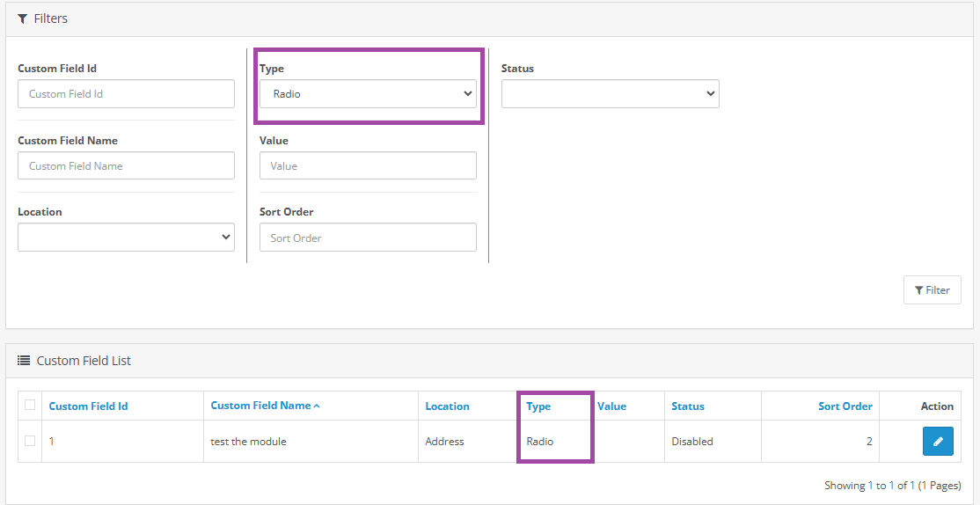Click the funnel icon in Filters heading
This screenshot has width=980, height=505.
(x=22, y=18)
